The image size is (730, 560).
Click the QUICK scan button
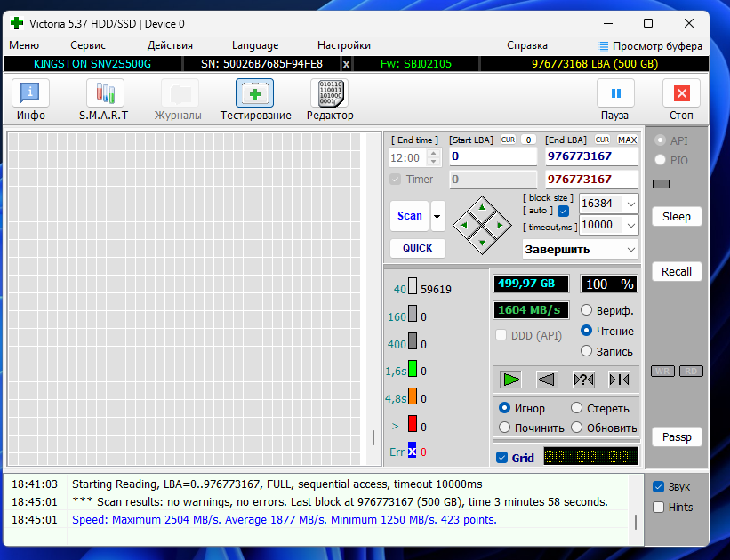[417, 248]
